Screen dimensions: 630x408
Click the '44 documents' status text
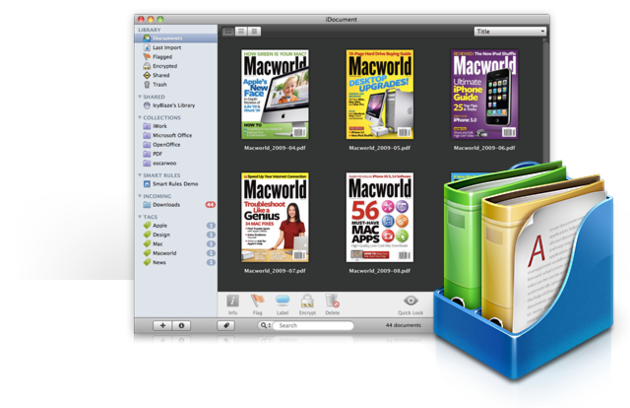coord(403,325)
